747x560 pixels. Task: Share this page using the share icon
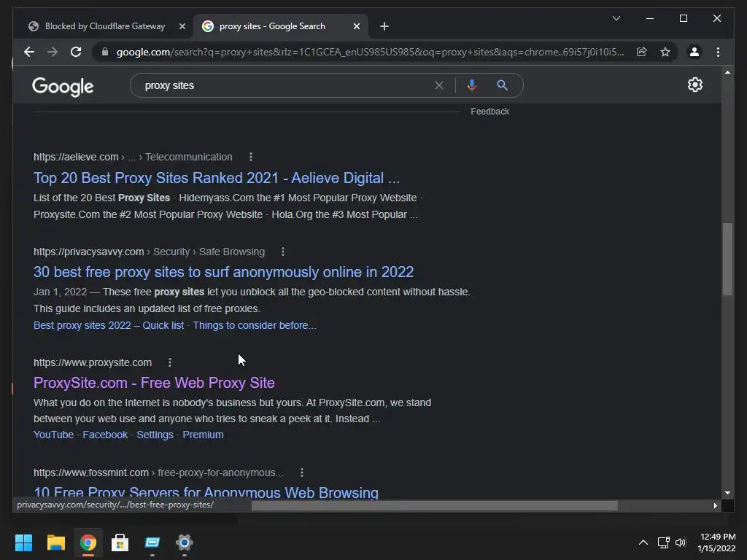642,52
